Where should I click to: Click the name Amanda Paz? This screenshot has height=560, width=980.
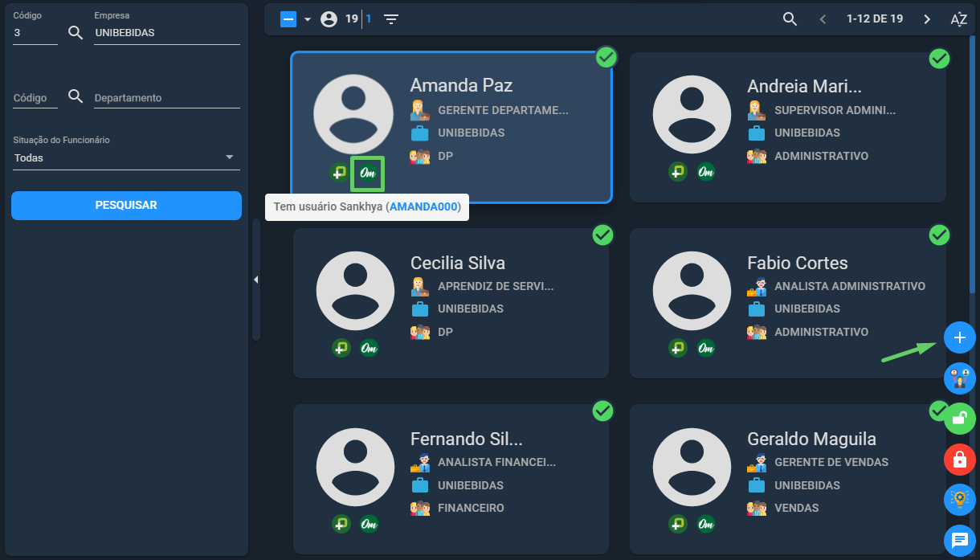461,86
